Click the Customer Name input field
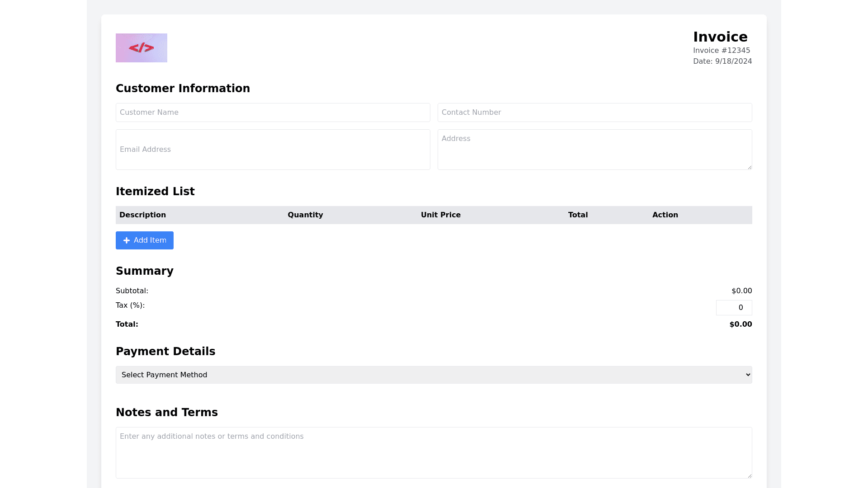The image size is (868, 488). pyautogui.click(x=273, y=112)
